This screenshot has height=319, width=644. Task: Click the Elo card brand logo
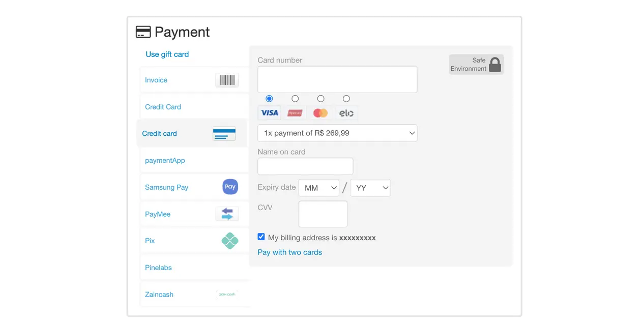346,113
